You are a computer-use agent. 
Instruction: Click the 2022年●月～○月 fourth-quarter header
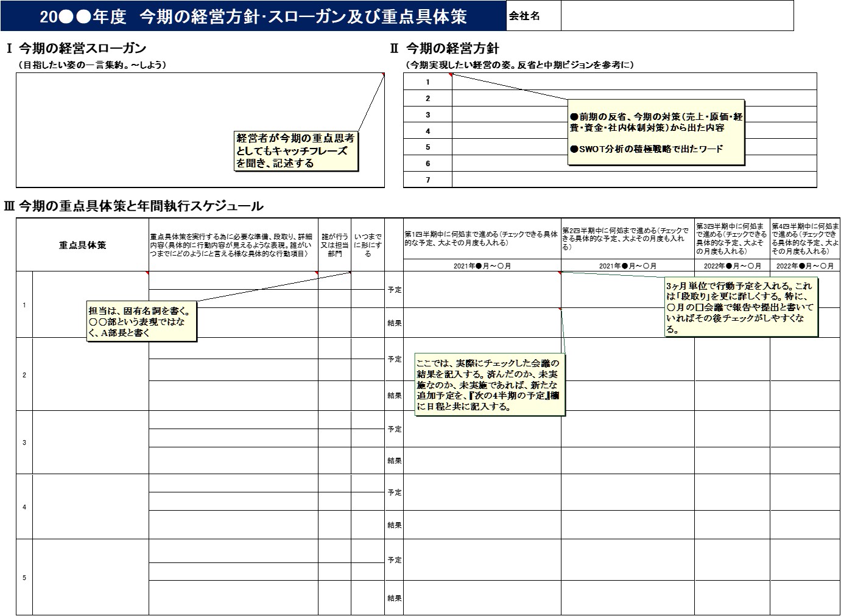(803, 264)
